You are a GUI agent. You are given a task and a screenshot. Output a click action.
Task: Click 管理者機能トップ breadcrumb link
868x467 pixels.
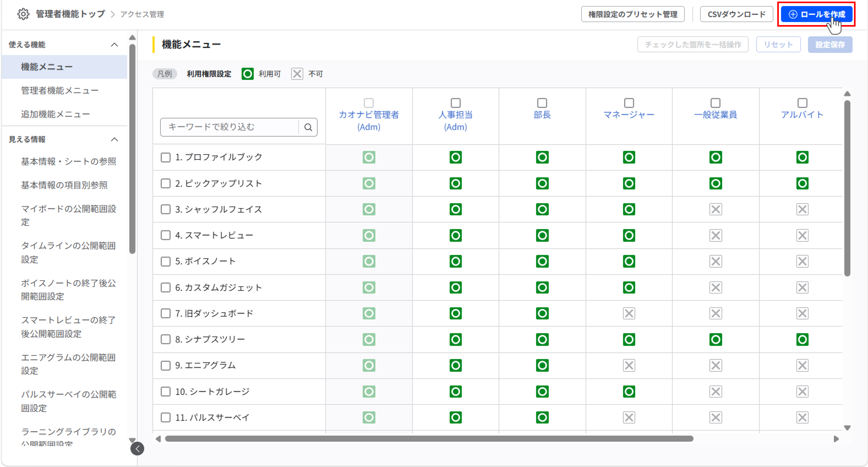(70, 14)
